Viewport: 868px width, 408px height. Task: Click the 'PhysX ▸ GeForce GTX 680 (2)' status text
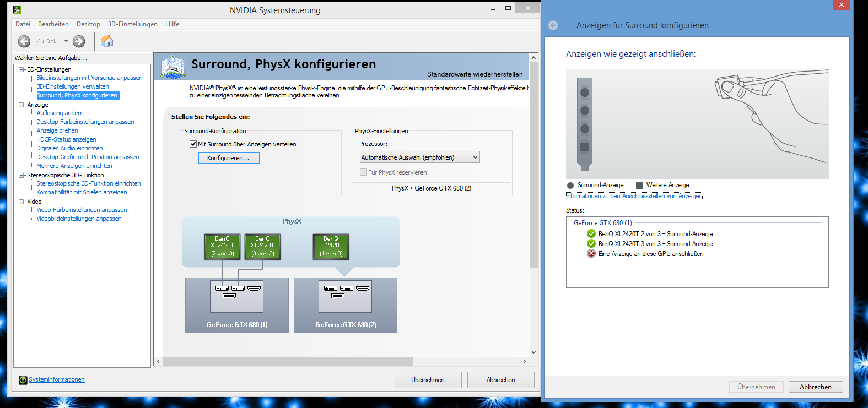(x=432, y=188)
